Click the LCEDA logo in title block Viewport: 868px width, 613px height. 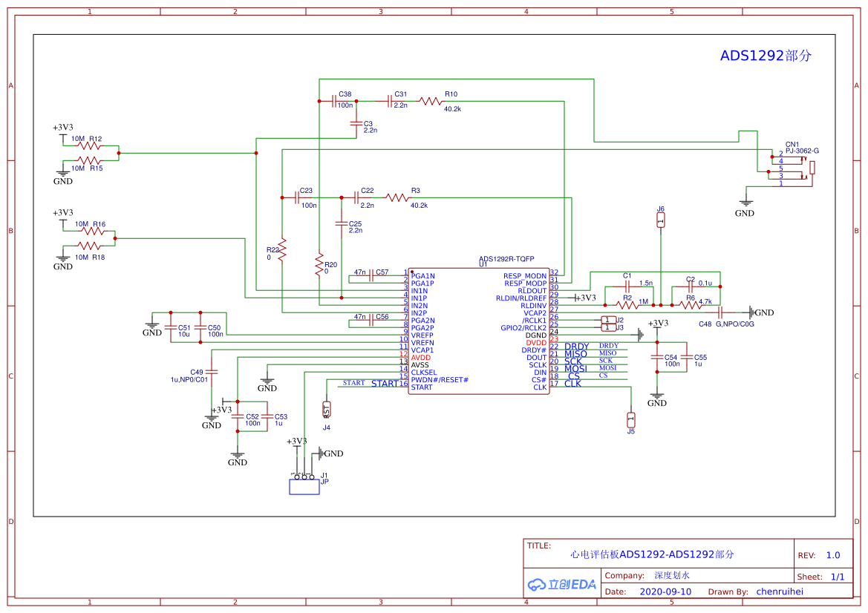[x=561, y=584]
